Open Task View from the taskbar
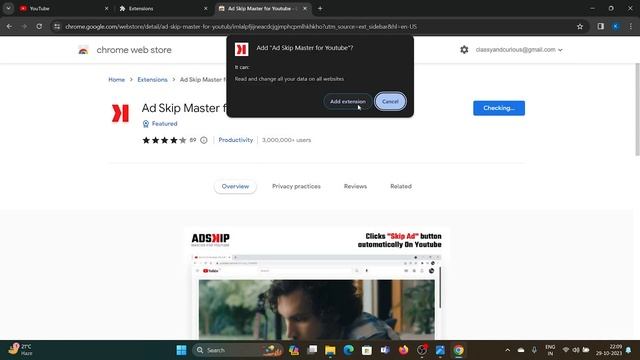Image resolution: width=640 pixels, height=360 pixels. tap(312, 350)
